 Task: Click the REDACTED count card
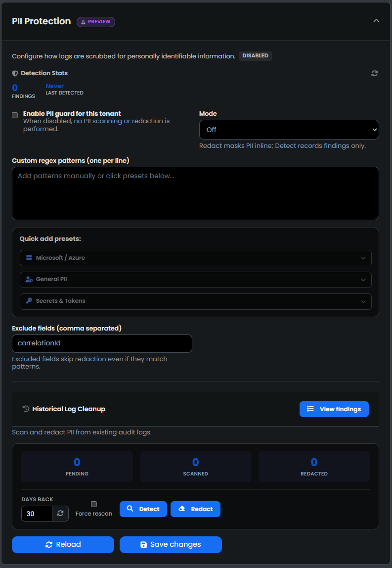pyautogui.click(x=314, y=467)
